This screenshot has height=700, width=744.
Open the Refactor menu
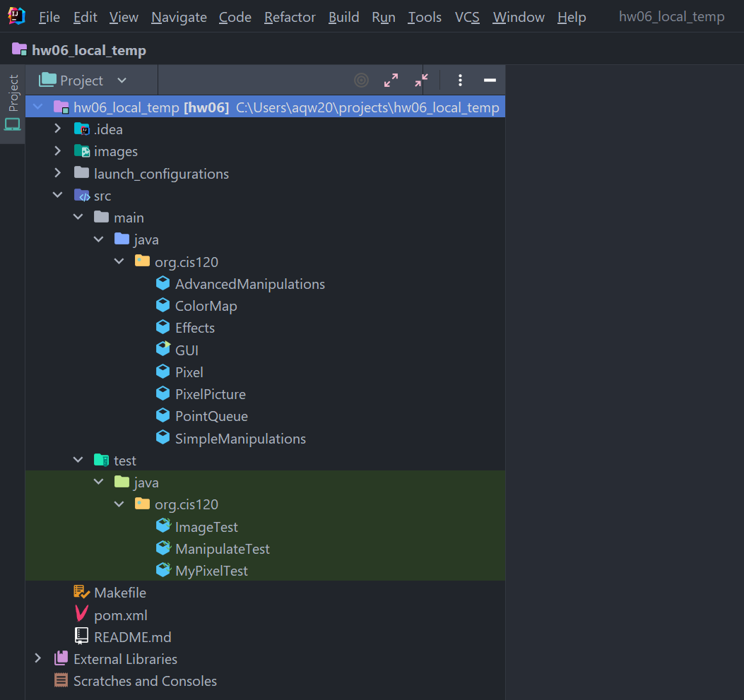tap(290, 17)
